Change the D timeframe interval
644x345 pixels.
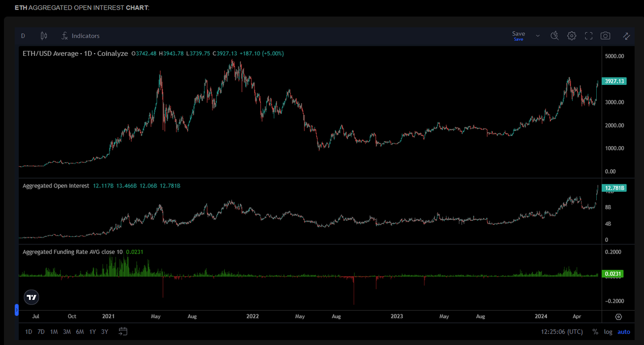(x=23, y=36)
